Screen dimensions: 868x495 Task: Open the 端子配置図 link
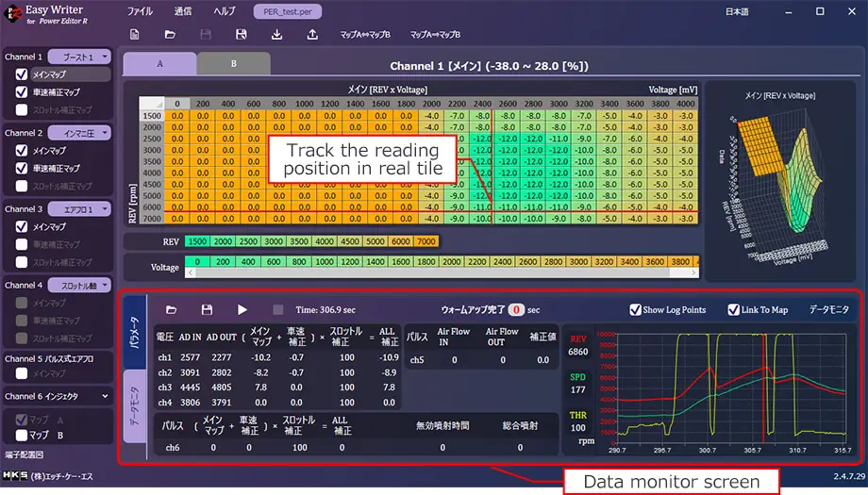point(24,454)
